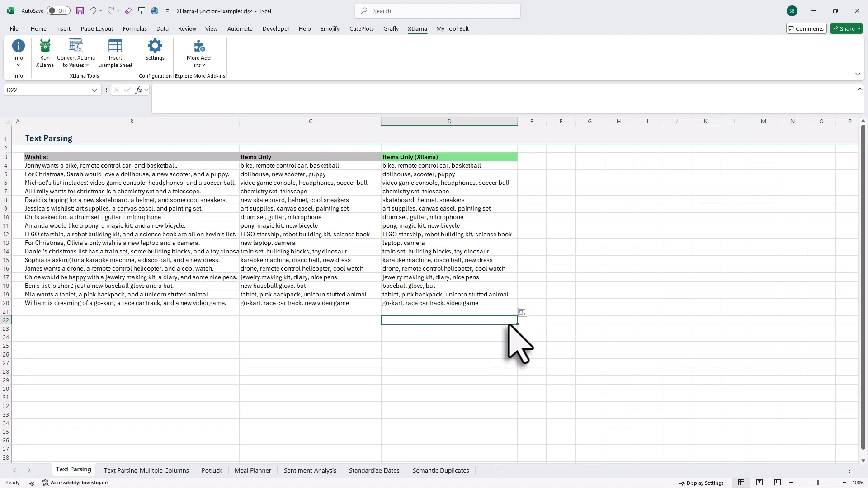
Task: Toggle the AutoSave switch
Action: 58,11
